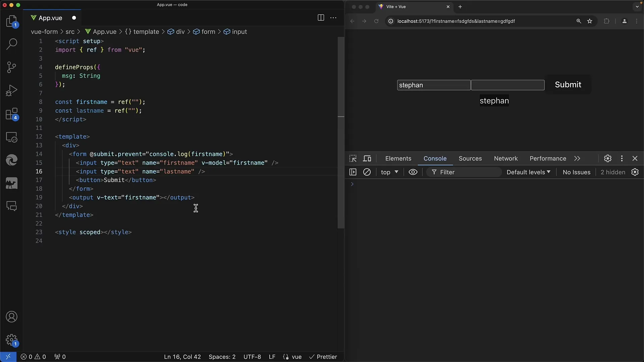This screenshot has width=644, height=362.
Task: Click the back navigation arrow in browser
Action: tap(353, 21)
